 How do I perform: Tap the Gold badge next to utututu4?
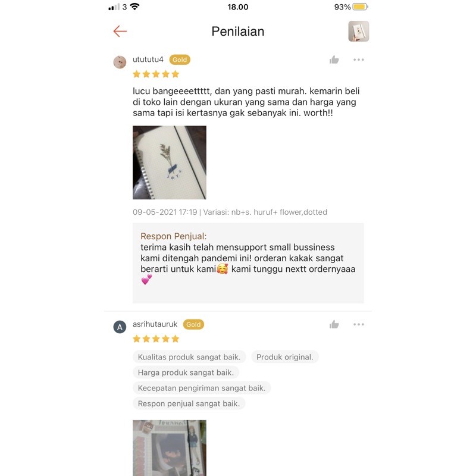tap(180, 60)
